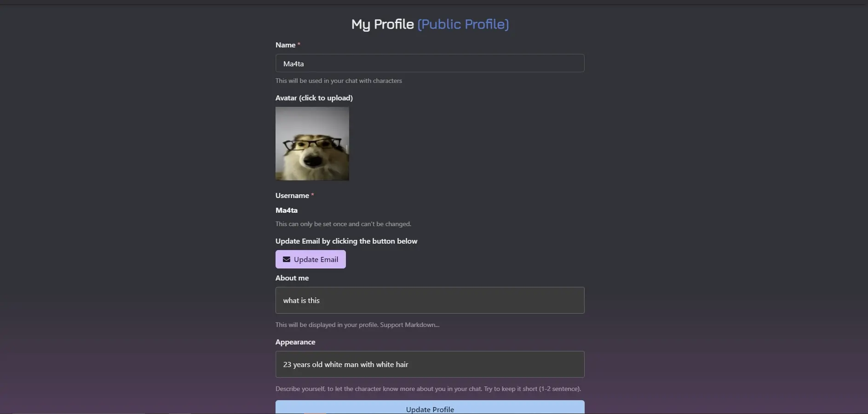The height and width of the screenshot is (414, 868).
Task: Click the envelope icon in Update Email
Action: tap(286, 259)
